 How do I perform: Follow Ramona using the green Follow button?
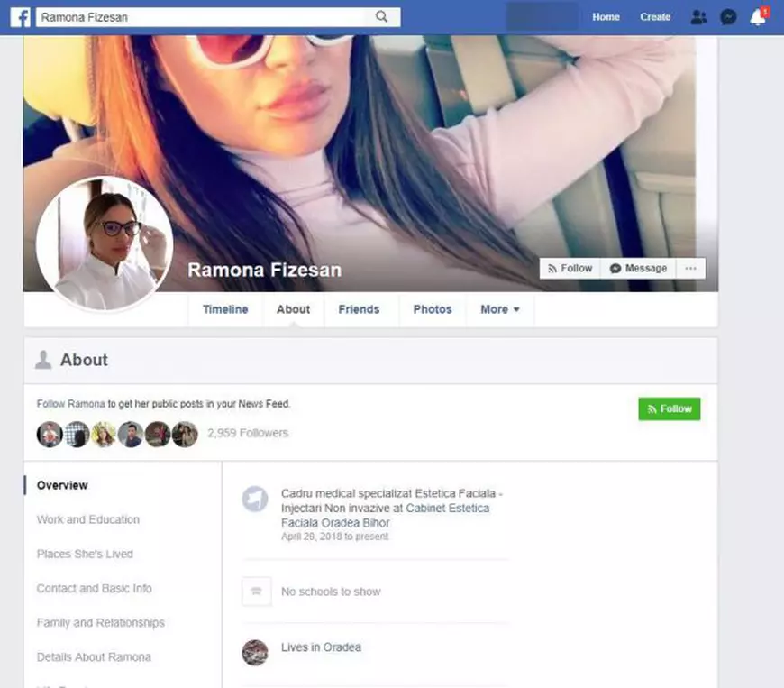[x=669, y=408]
